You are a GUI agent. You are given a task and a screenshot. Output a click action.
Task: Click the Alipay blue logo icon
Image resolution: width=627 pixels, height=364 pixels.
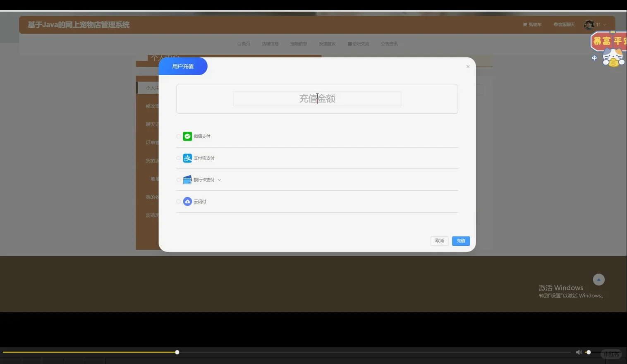[187, 158]
